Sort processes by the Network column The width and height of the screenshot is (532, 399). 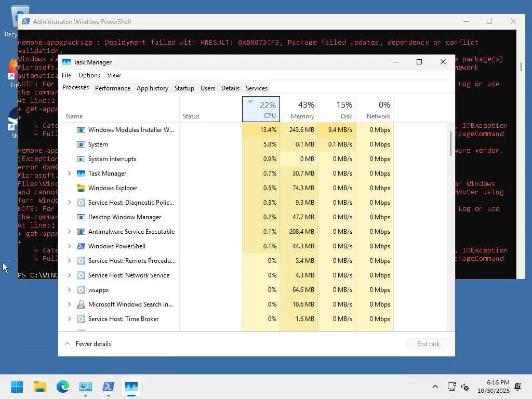point(375,109)
